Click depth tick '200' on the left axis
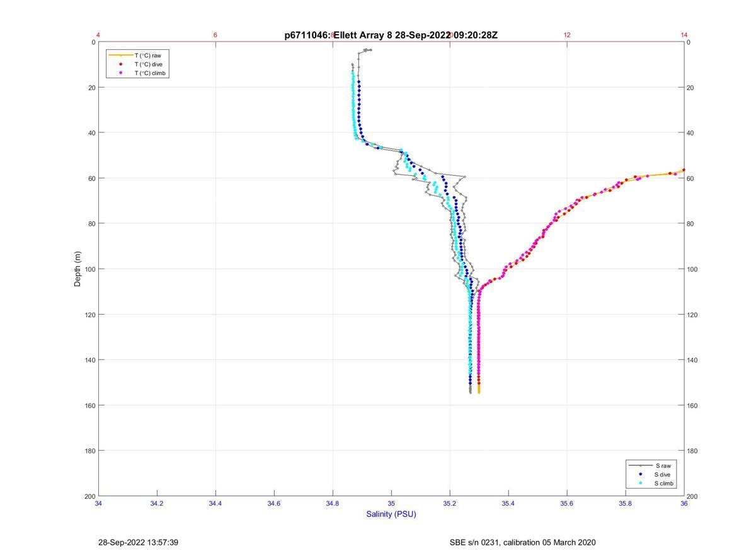 tap(90, 496)
